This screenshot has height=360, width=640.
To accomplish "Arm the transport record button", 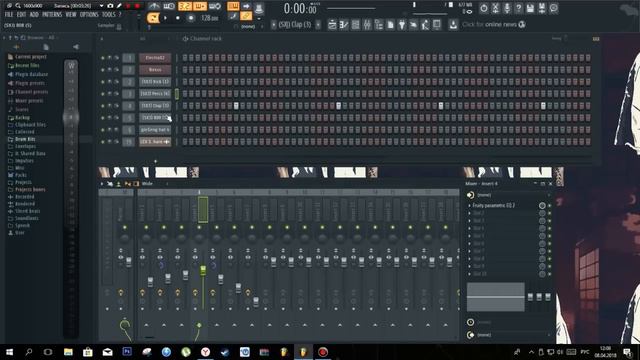I will [191, 18].
